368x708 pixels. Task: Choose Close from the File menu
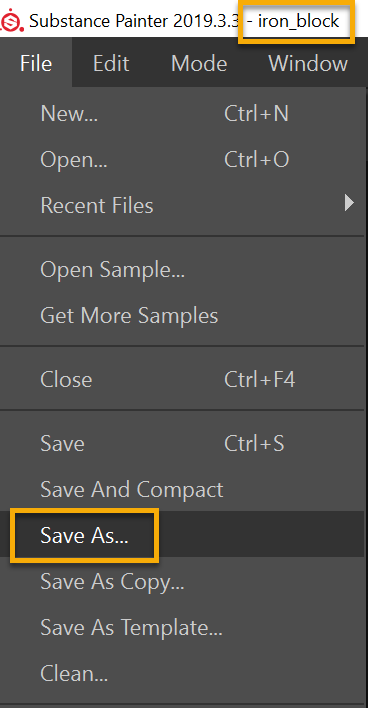pyautogui.click(x=182, y=380)
